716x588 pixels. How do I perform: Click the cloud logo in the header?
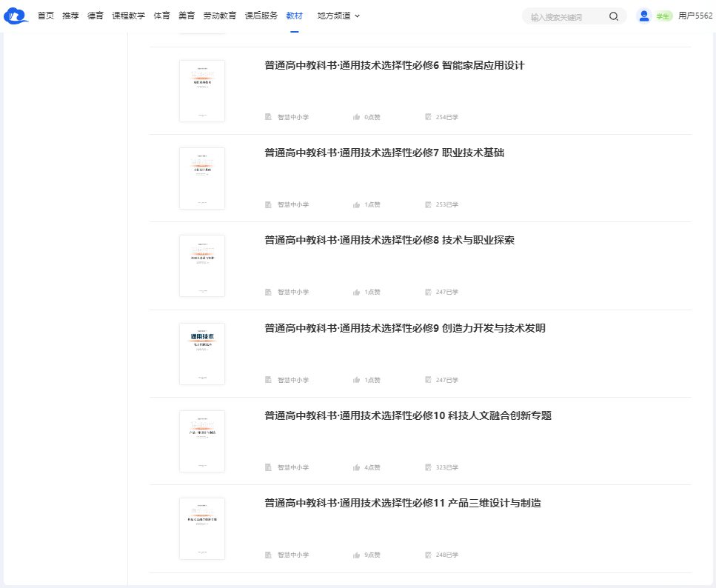[16, 16]
